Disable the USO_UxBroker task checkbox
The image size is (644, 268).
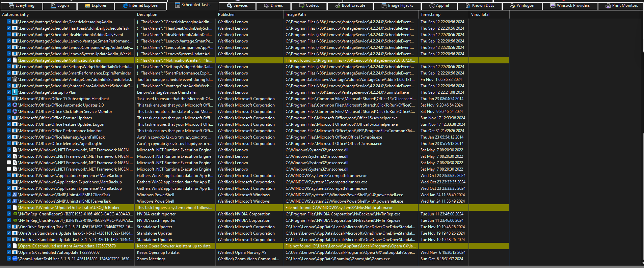9,208
